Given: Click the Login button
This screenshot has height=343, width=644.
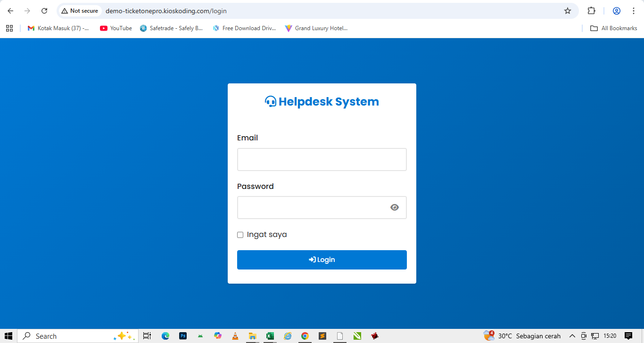Looking at the screenshot, I should 322,260.
